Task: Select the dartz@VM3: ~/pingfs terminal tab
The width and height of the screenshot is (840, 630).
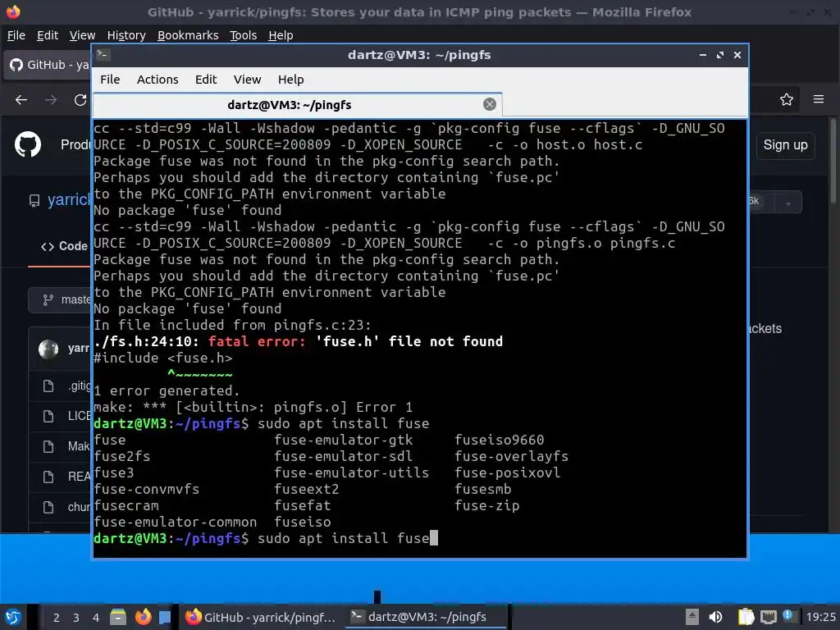Action: coord(297,104)
